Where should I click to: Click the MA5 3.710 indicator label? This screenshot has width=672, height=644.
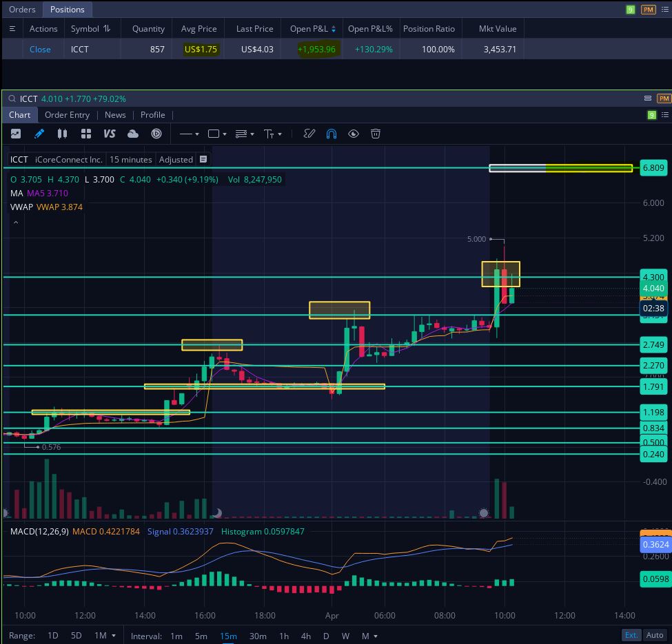pos(47,193)
